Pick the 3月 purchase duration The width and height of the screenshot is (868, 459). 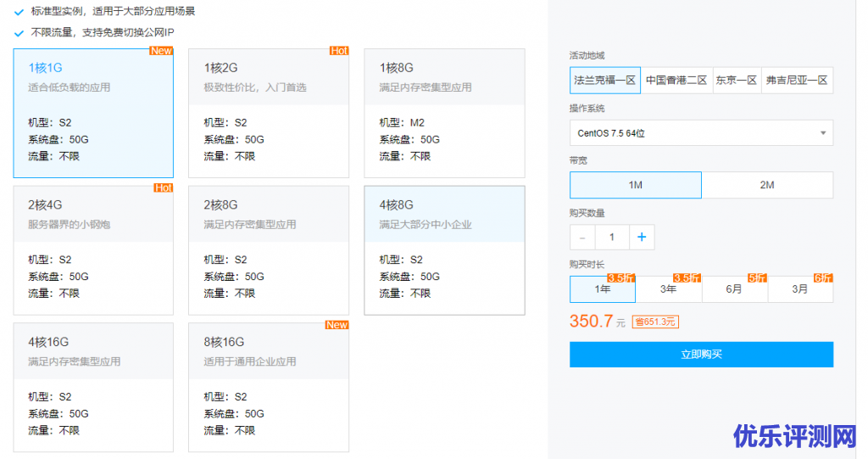(800, 289)
